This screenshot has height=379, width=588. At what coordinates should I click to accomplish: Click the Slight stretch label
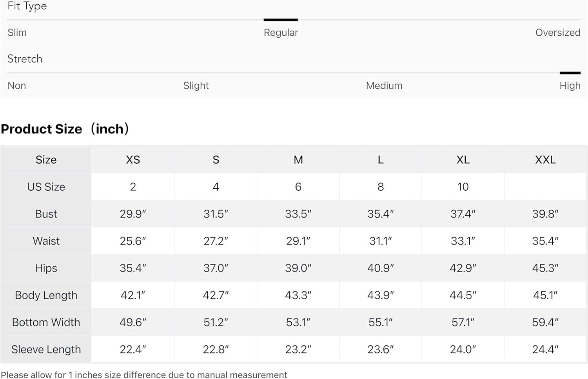(x=196, y=86)
